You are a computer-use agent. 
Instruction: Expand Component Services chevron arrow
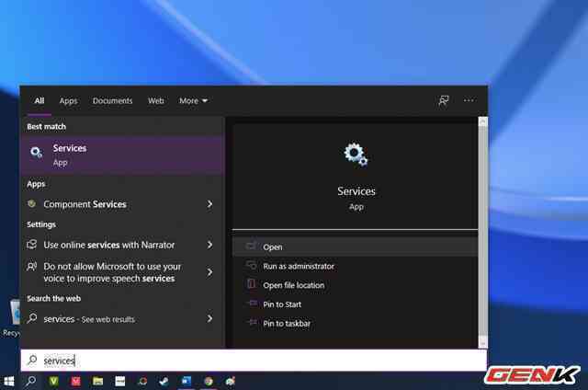tap(210, 204)
